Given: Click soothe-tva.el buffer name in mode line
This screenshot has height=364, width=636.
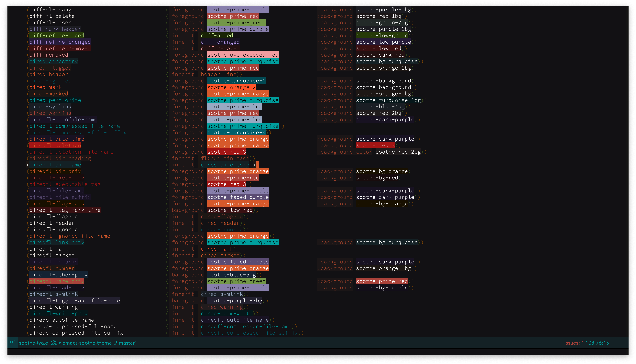Looking at the screenshot, I should [34, 343].
